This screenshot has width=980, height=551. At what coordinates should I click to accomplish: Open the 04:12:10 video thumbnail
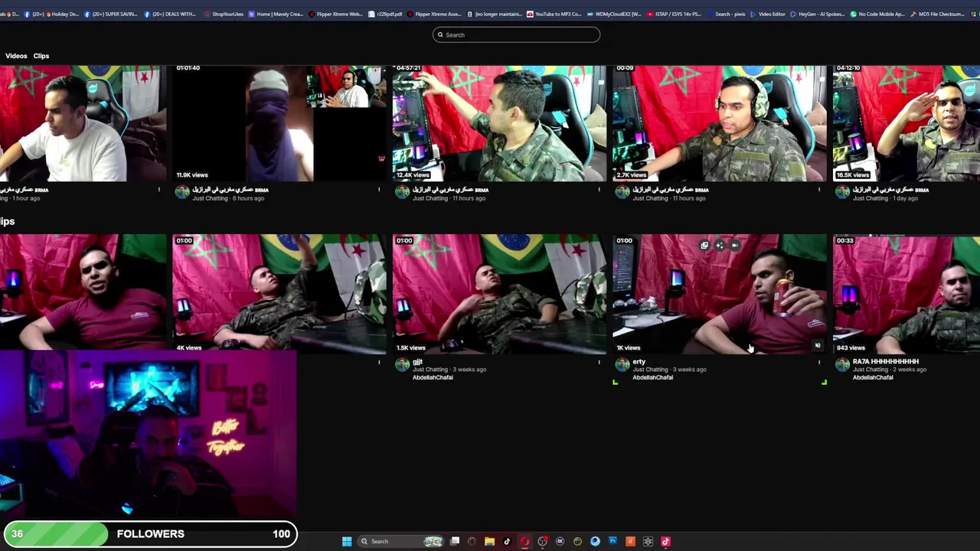coord(906,122)
